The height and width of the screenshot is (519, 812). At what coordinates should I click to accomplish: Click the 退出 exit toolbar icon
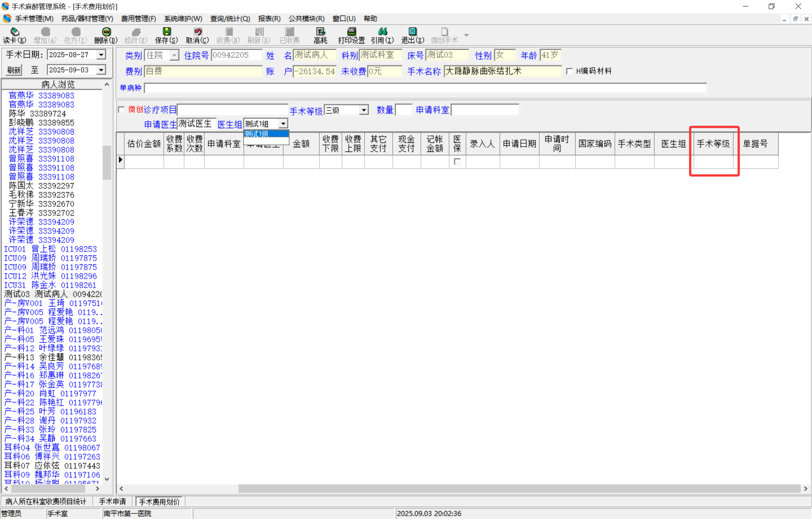coord(412,32)
